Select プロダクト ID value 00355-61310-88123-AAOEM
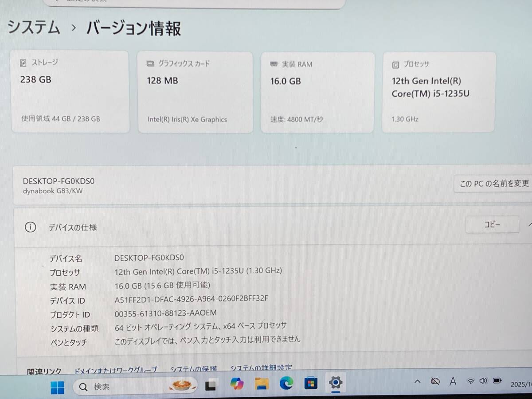 (x=166, y=313)
